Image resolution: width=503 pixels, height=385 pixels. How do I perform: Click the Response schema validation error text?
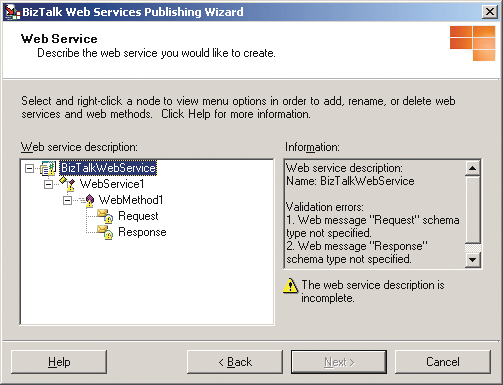coord(357,253)
